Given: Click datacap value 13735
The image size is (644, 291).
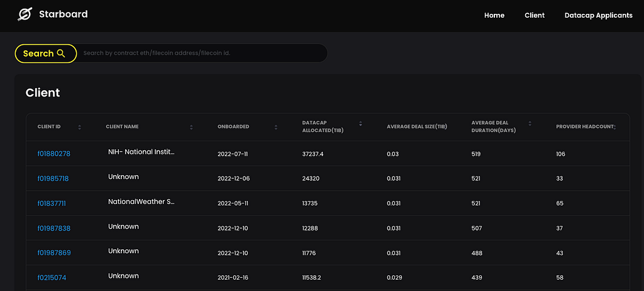Looking at the screenshot, I should (x=309, y=203).
